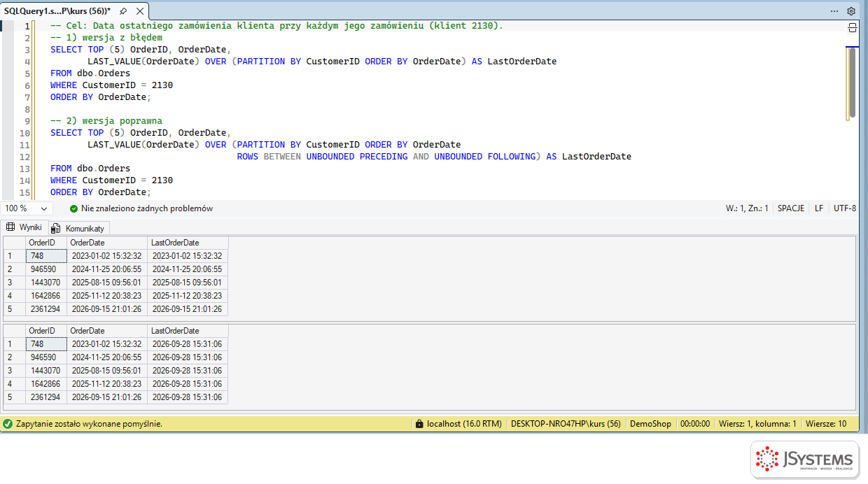This screenshot has height=484, width=868.
Task: Open the editor settings gear
Action: tap(851, 11)
